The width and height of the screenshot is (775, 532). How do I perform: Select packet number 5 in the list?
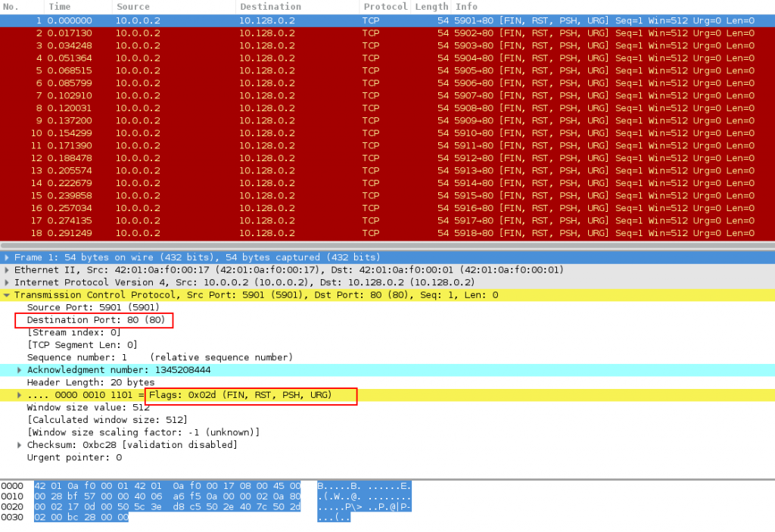click(x=303, y=70)
